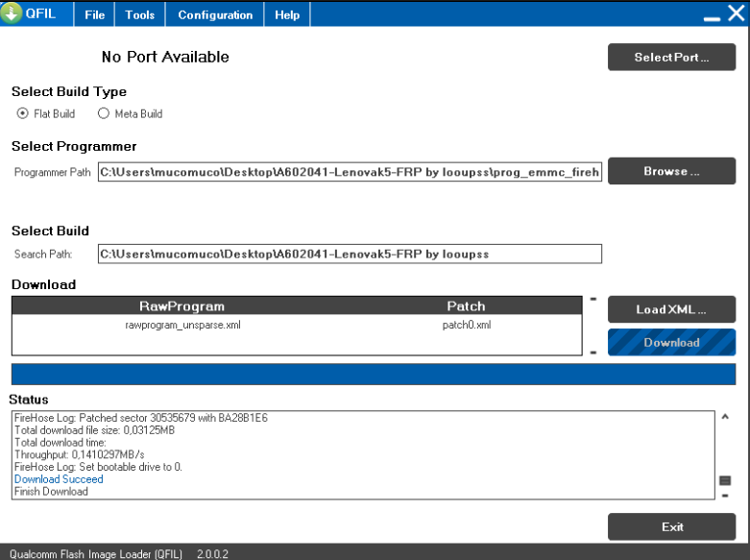The width and height of the screenshot is (750, 560).
Task: Browse for a programmer file
Action: (x=671, y=171)
